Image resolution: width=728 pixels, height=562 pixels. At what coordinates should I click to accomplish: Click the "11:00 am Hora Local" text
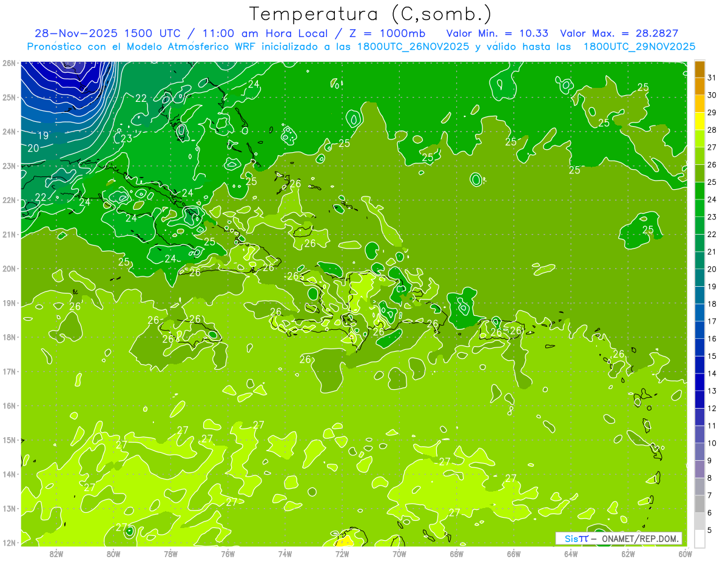265,33
